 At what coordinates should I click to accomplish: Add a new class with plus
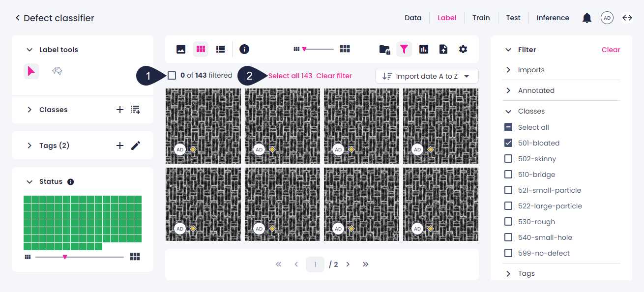(119, 110)
